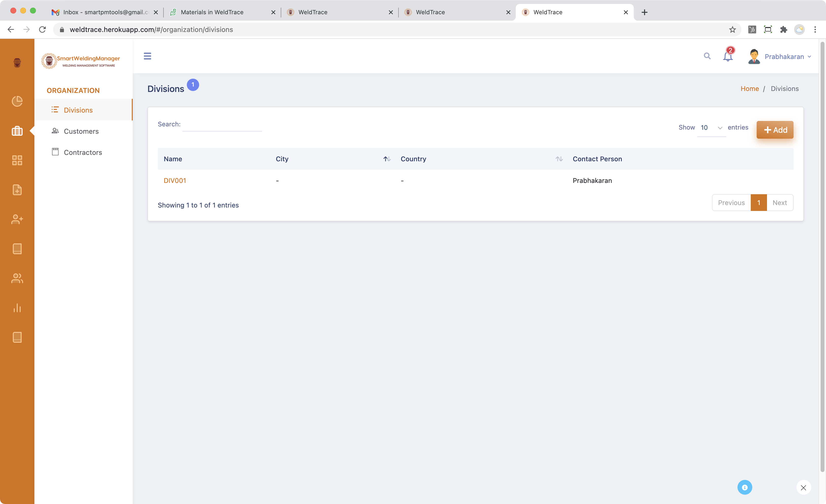Click the Next pagination button
This screenshot has height=504, width=826.
[780, 203]
